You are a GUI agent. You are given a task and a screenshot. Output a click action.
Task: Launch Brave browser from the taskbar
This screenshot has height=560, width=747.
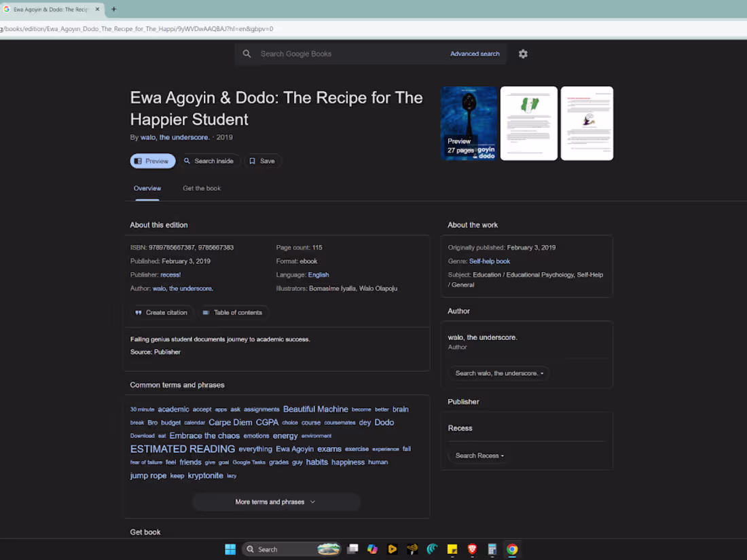tap(471, 549)
